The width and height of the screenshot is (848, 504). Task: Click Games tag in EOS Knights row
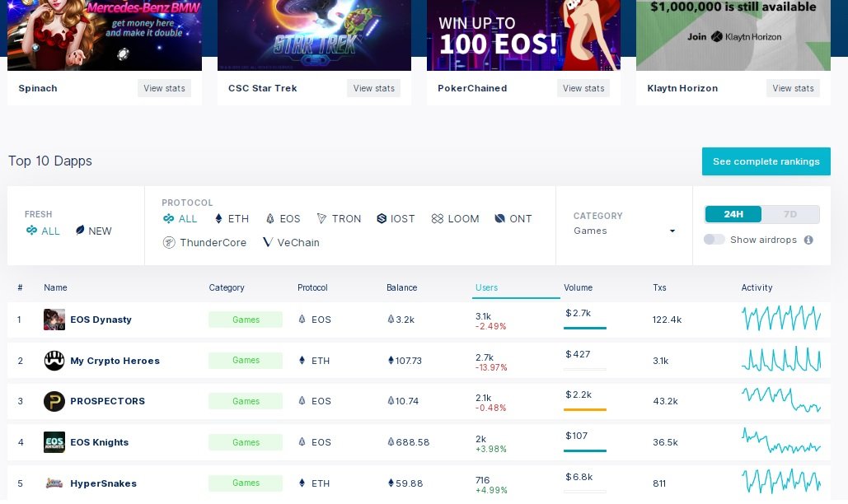(246, 442)
